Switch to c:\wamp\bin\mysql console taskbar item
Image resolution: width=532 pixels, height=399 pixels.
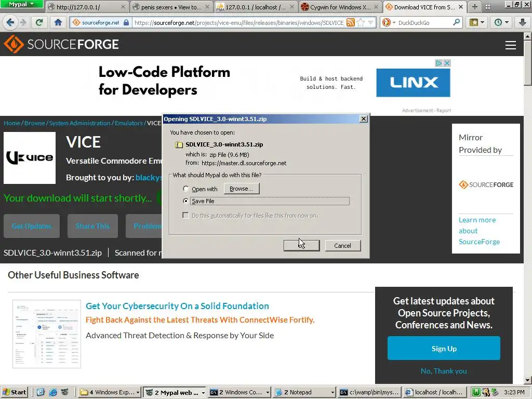tap(369, 393)
